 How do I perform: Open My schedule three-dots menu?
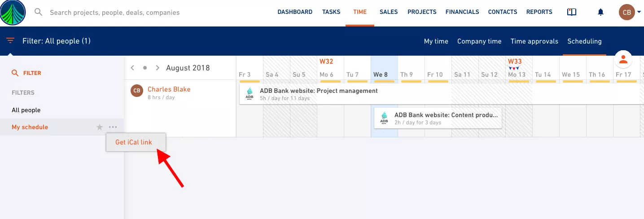[113, 127]
